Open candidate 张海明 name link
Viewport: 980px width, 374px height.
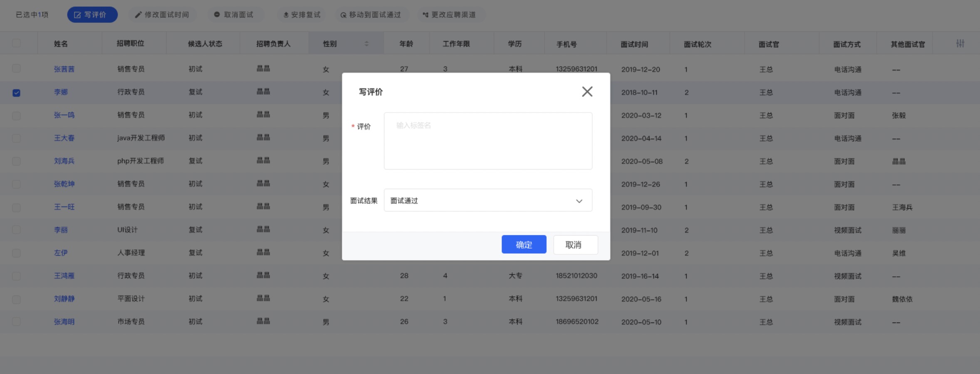tap(64, 322)
